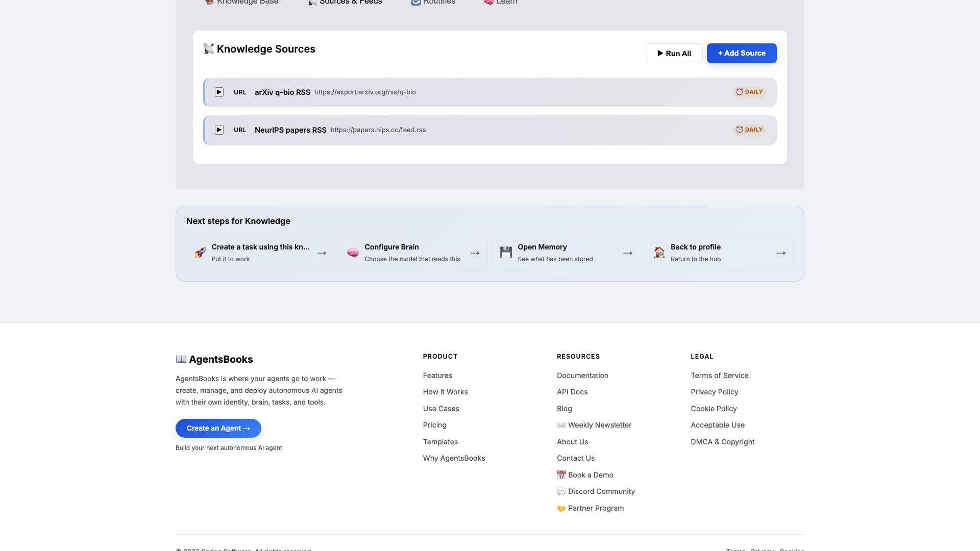
Task: Click the house icon on Back to profile card
Action: 659,253
